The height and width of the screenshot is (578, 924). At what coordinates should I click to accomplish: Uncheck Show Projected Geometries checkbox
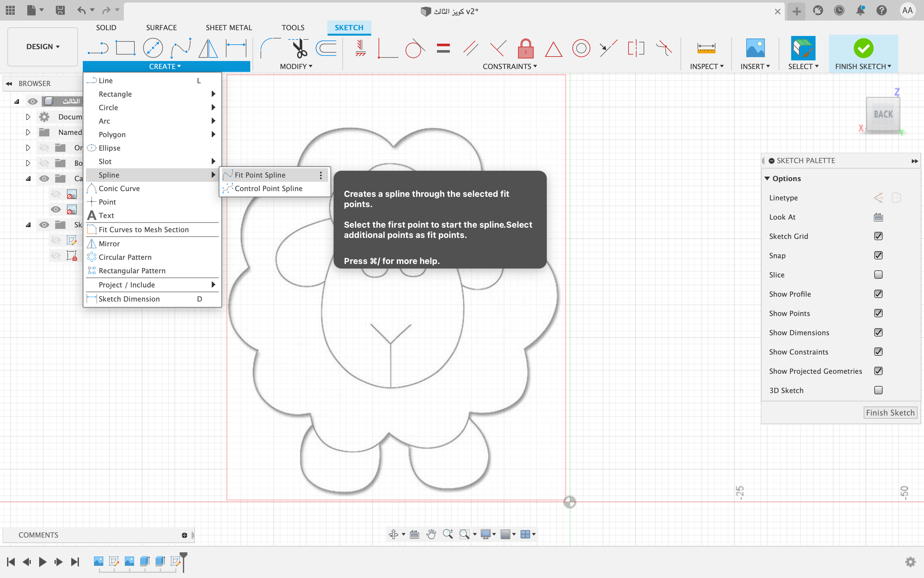(878, 371)
